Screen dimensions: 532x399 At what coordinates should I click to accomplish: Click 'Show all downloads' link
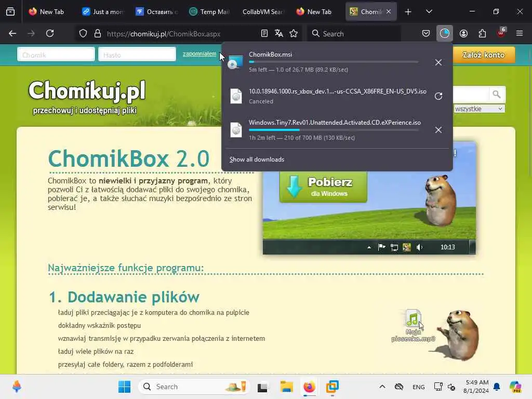(x=257, y=159)
